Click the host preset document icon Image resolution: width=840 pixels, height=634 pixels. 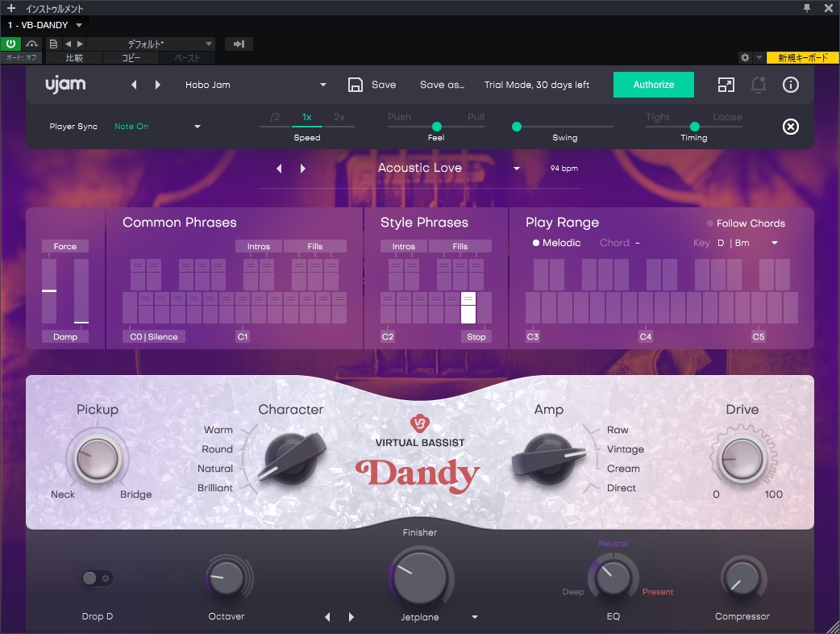pyautogui.click(x=53, y=44)
